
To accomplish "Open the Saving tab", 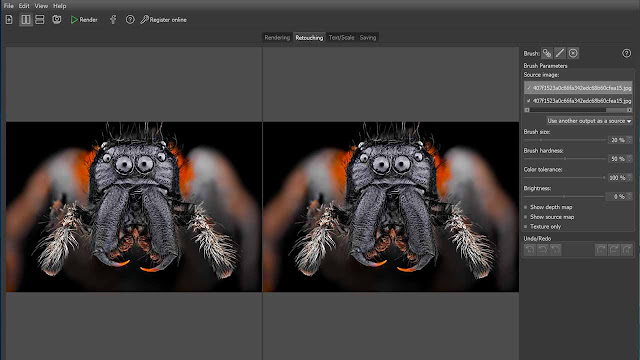I will pos(368,38).
